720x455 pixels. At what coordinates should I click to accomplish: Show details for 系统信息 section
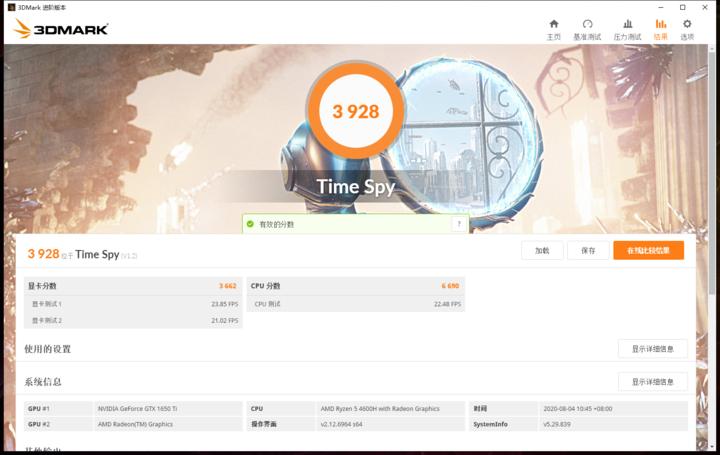pyautogui.click(x=652, y=382)
